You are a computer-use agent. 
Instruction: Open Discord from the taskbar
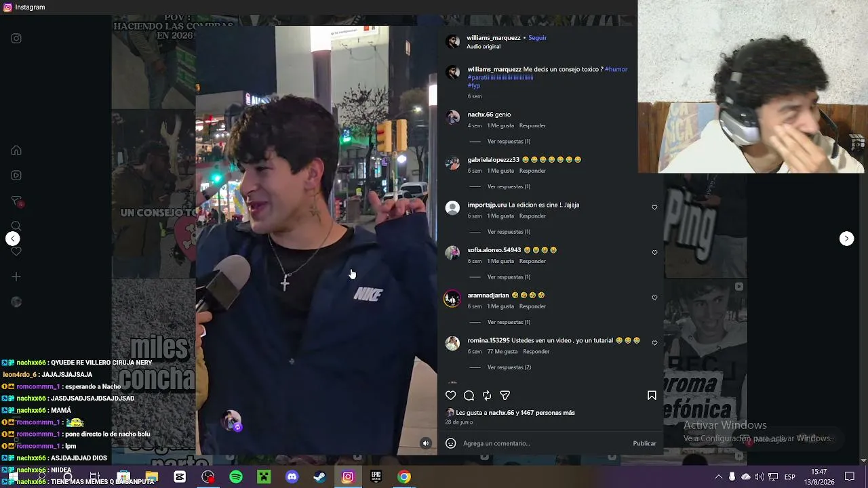292,477
